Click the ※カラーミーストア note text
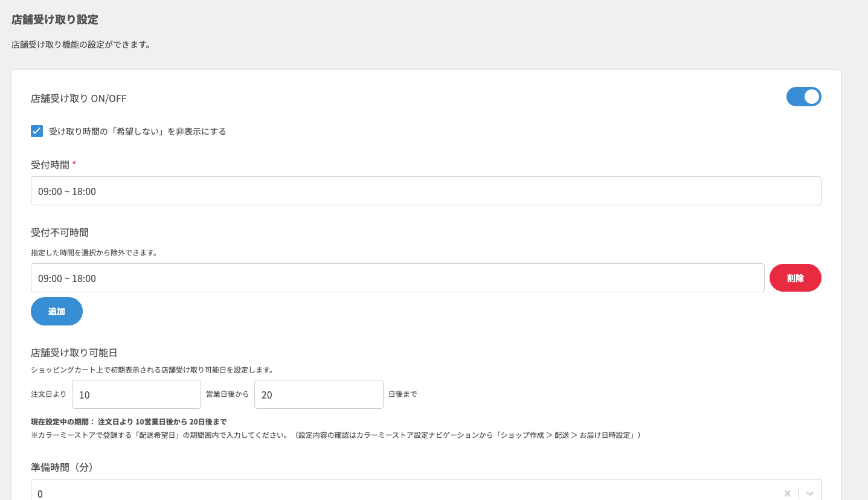868x500 pixels. 335,435
